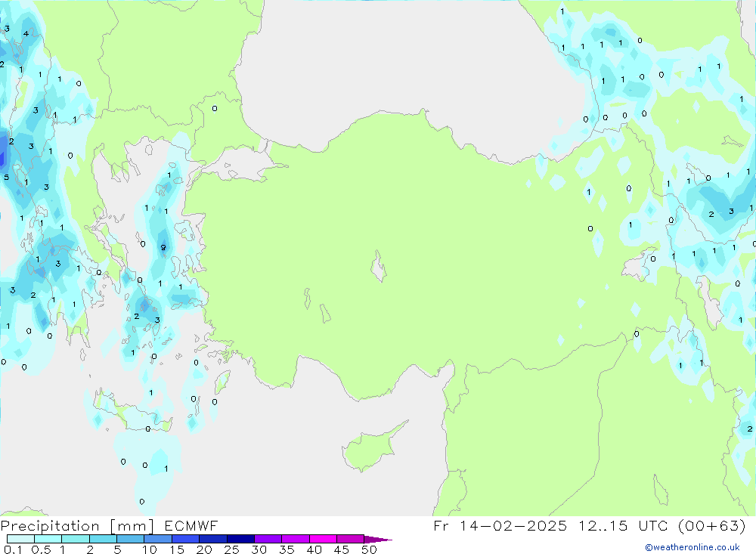Click the (00+63) forecast hour label
Screen dimensions: 756x554
(711, 526)
